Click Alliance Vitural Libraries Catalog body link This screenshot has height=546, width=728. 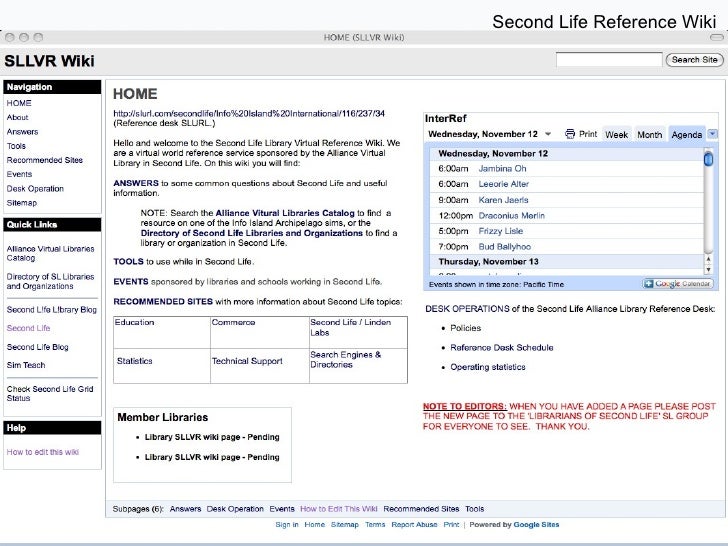click(285, 213)
